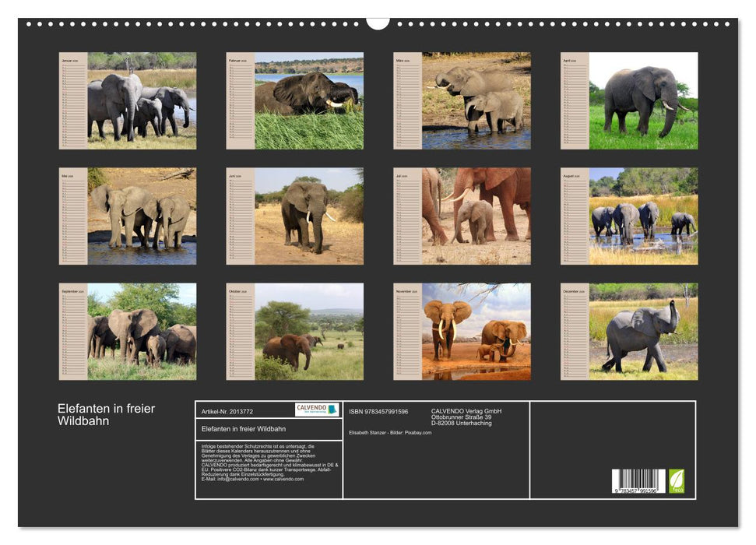Image resolution: width=756 pixels, height=545 pixels.
Task: Open the März thumbnail with elephants at water
Action: (476, 100)
